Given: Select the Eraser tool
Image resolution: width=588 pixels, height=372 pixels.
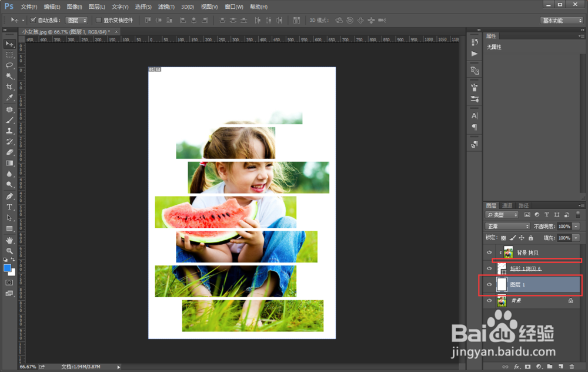Looking at the screenshot, I should coord(9,152).
